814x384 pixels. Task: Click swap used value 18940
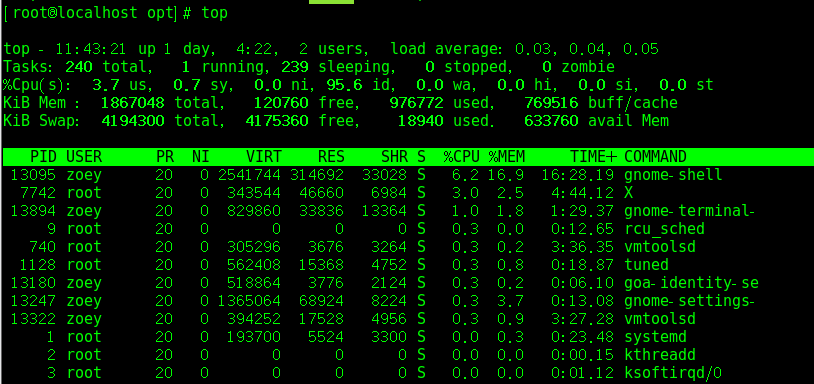coord(420,121)
